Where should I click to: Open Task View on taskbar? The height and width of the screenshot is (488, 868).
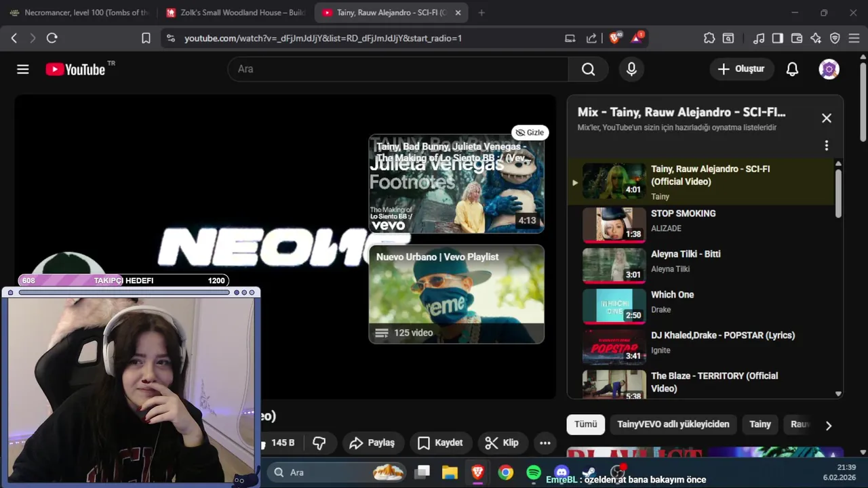click(x=423, y=472)
